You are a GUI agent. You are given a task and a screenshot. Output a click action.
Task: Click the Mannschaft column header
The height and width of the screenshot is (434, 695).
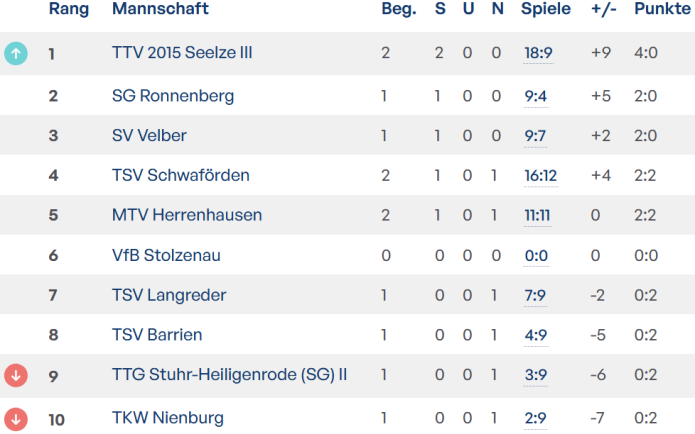point(160,9)
